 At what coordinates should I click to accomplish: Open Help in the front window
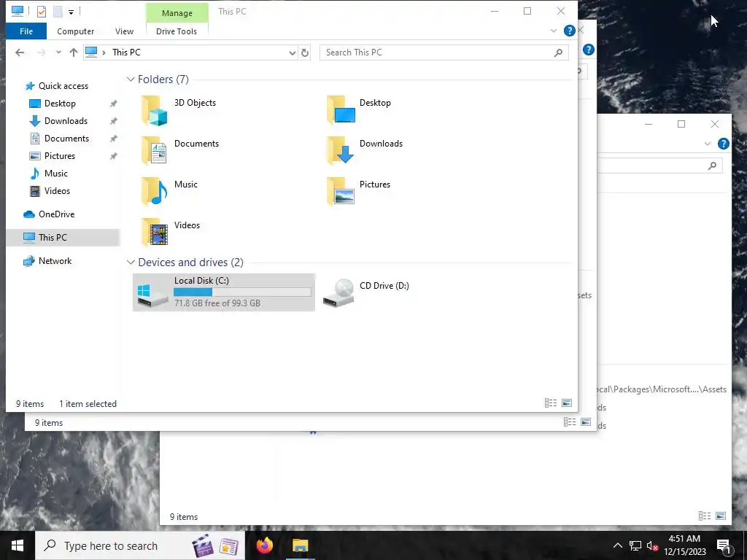(x=569, y=31)
